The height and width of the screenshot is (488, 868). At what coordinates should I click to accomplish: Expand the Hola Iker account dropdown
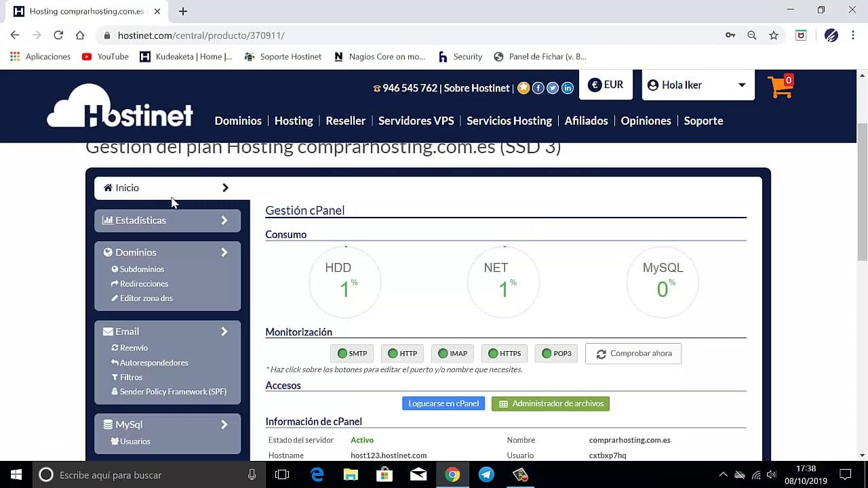tap(698, 85)
